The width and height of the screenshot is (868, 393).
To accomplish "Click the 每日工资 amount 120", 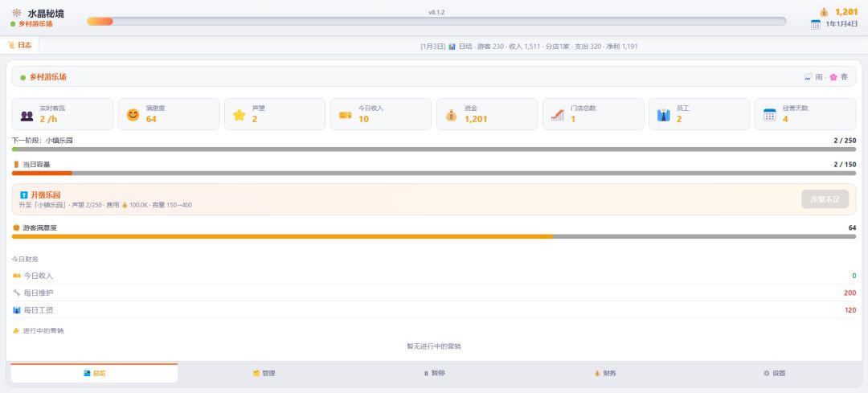I will 850,310.
